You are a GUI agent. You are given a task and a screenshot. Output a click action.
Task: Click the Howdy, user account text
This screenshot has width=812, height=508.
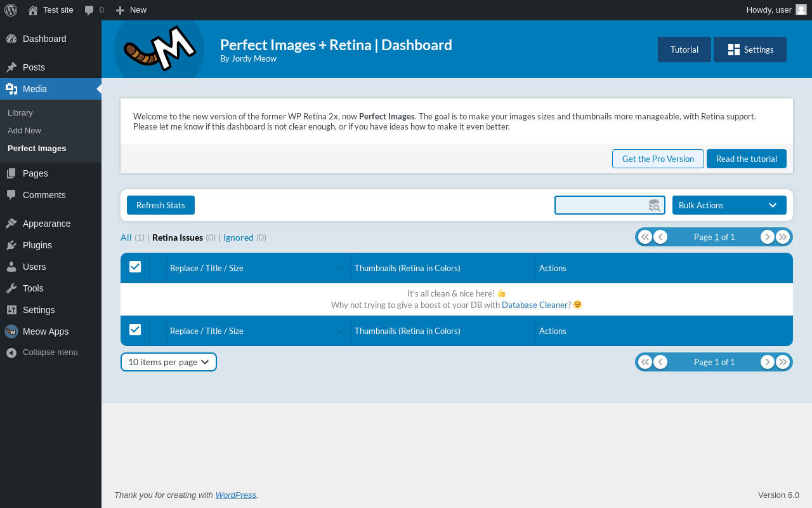tap(769, 10)
